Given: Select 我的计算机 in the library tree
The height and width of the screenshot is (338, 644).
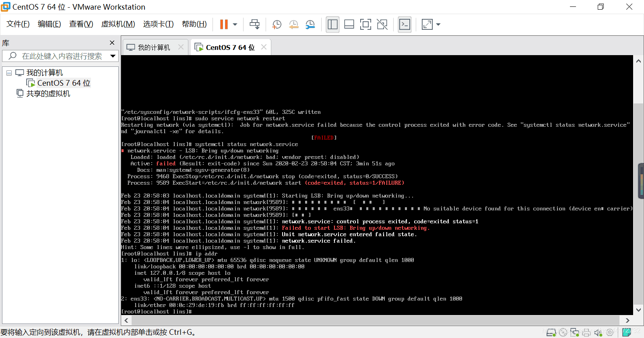Looking at the screenshot, I should [x=45, y=73].
